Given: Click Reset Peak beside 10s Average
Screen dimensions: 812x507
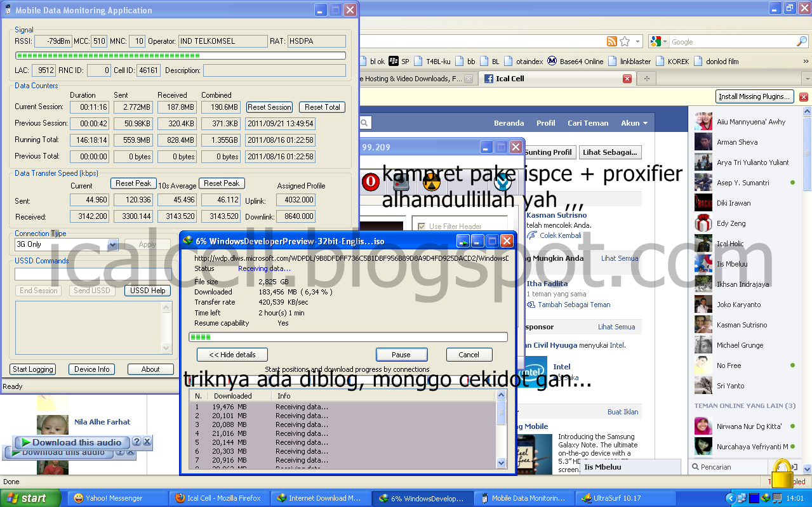Looking at the screenshot, I should pos(222,183).
